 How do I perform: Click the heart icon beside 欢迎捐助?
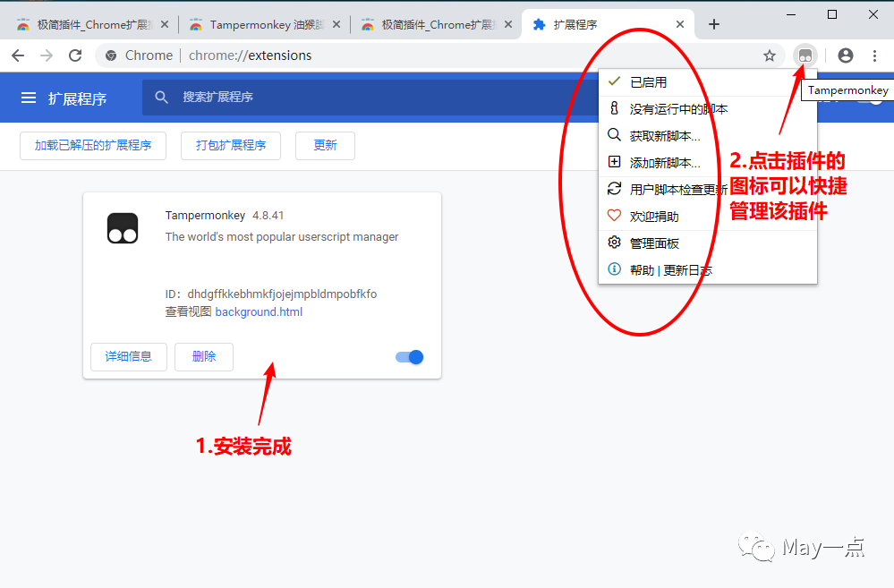(x=614, y=216)
